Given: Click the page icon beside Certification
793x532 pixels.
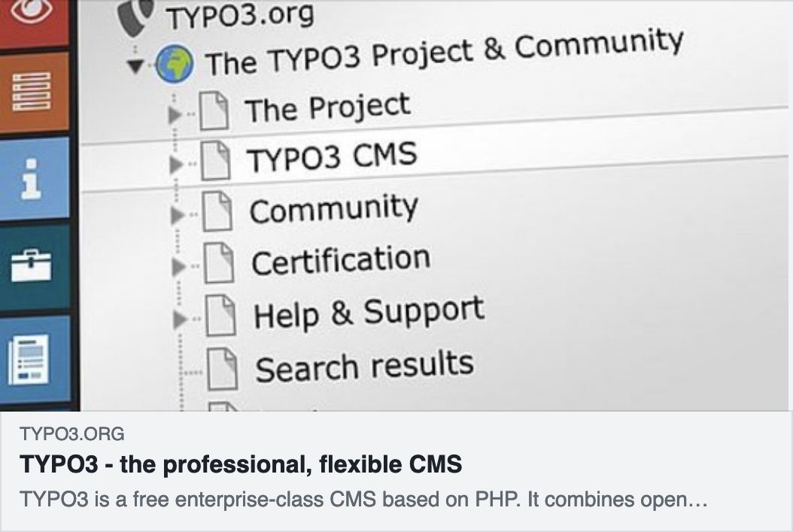Looking at the screenshot, I should pos(219,265).
